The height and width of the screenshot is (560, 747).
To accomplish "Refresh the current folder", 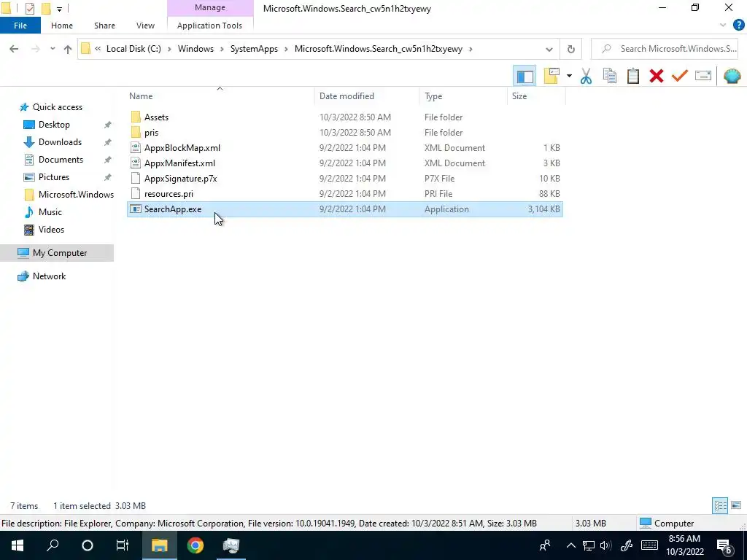I will coord(570,49).
